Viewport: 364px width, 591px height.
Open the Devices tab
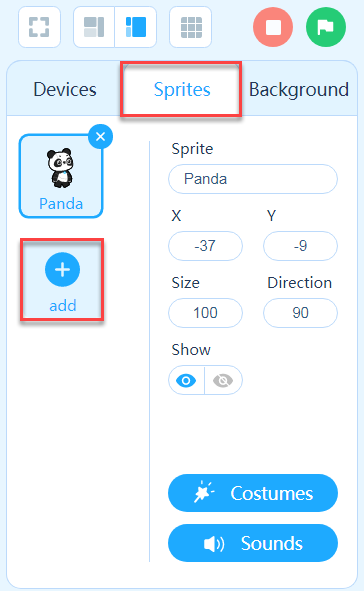tap(65, 89)
